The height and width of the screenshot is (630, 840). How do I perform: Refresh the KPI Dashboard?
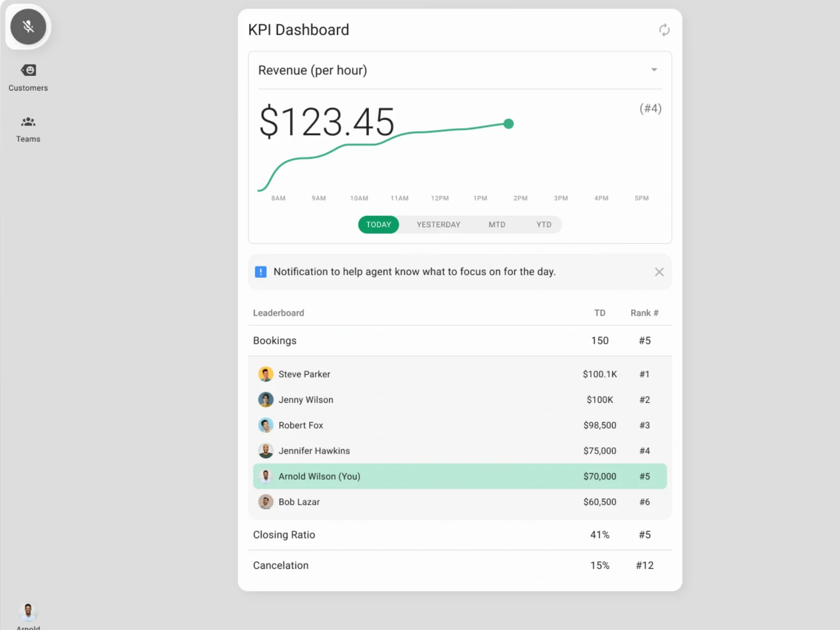664,30
